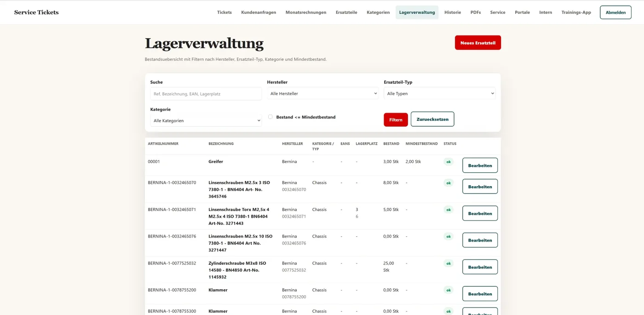Click the Bezeichnung column header
This screenshot has height=315, width=644.
[221, 144]
